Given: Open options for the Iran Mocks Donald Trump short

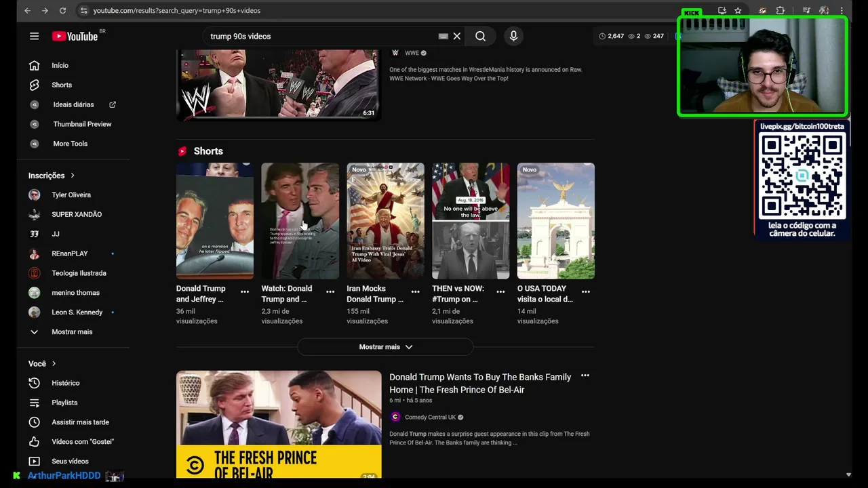Looking at the screenshot, I should click(x=416, y=292).
